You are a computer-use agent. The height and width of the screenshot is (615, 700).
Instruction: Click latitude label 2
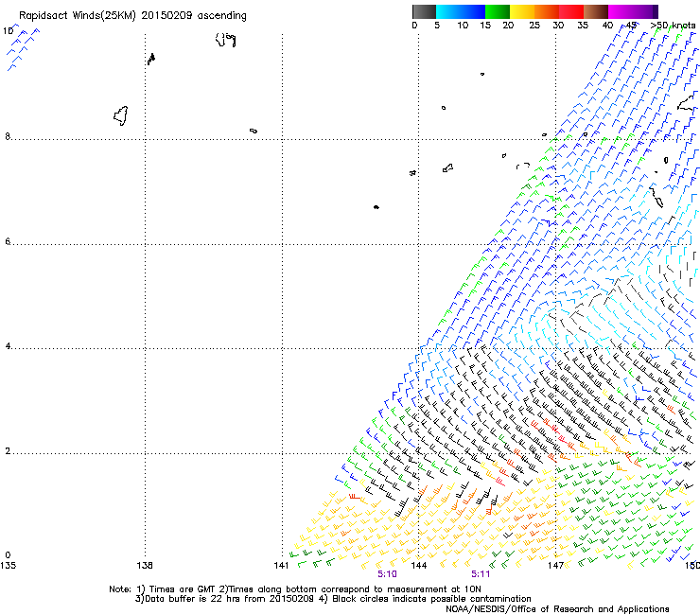coord(8,450)
